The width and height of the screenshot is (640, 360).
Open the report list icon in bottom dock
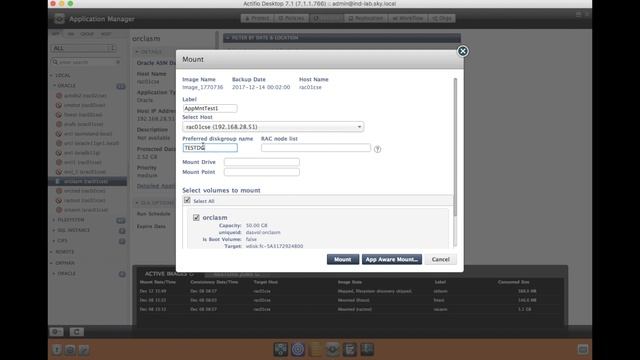(x=350, y=349)
